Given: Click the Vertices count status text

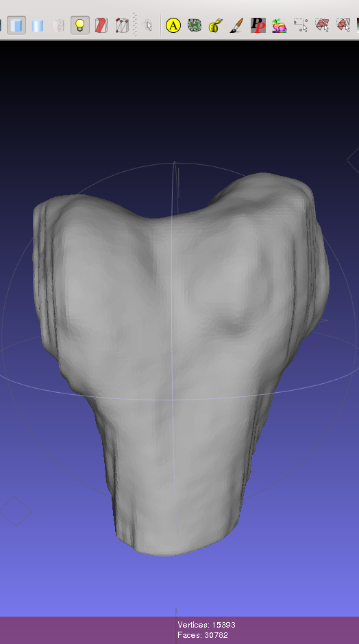Looking at the screenshot, I should coord(206,625).
